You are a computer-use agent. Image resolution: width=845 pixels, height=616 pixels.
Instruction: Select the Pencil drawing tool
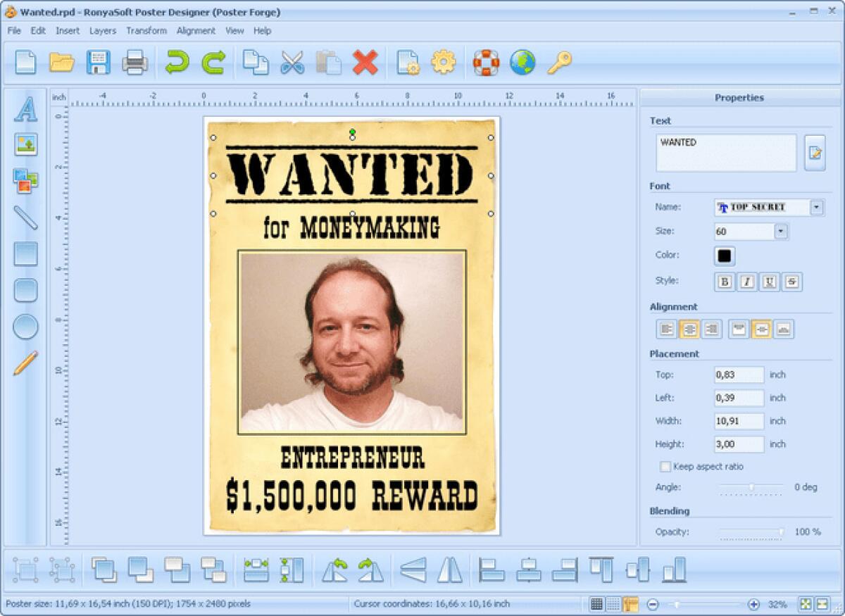(25, 363)
